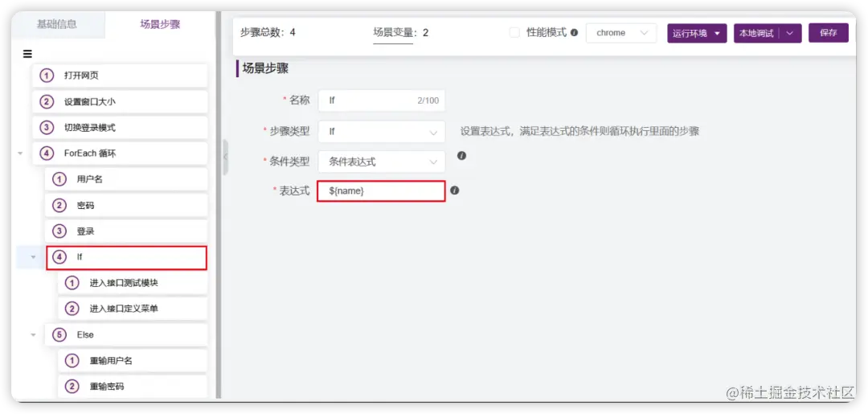Viewport: 868px width, 414px height.
Task: Click info icon beside 性能模式
Action: pos(574,33)
